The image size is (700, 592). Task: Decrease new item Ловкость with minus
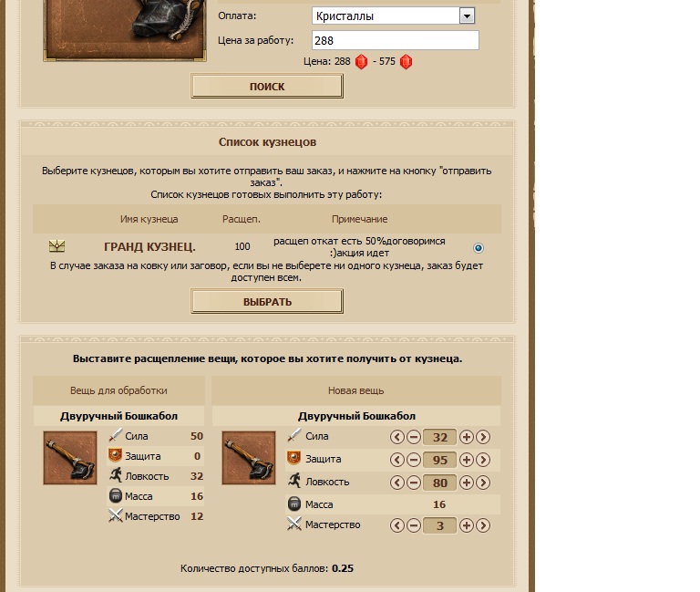click(x=414, y=483)
